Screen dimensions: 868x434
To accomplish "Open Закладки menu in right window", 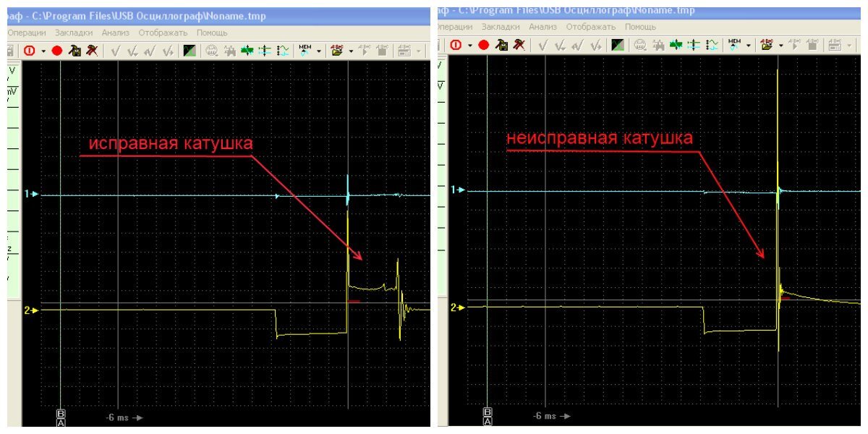I will [x=501, y=27].
